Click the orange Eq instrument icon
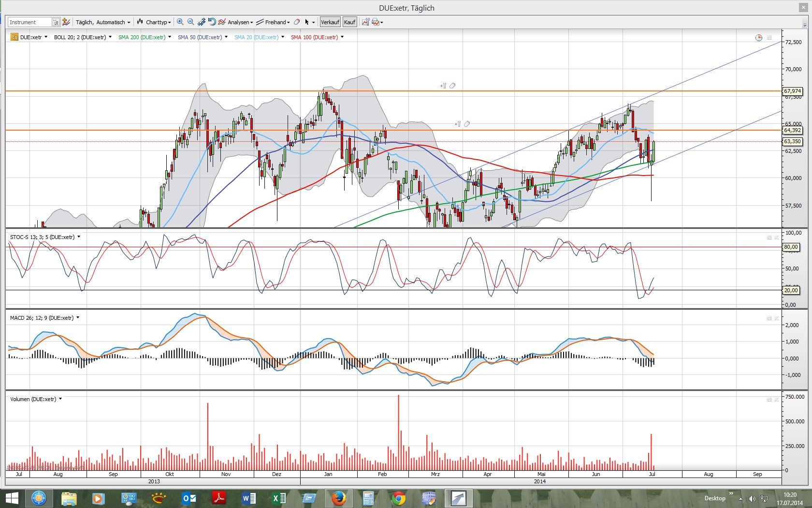Viewport: 812px width, 508px height. click(x=14, y=37)
